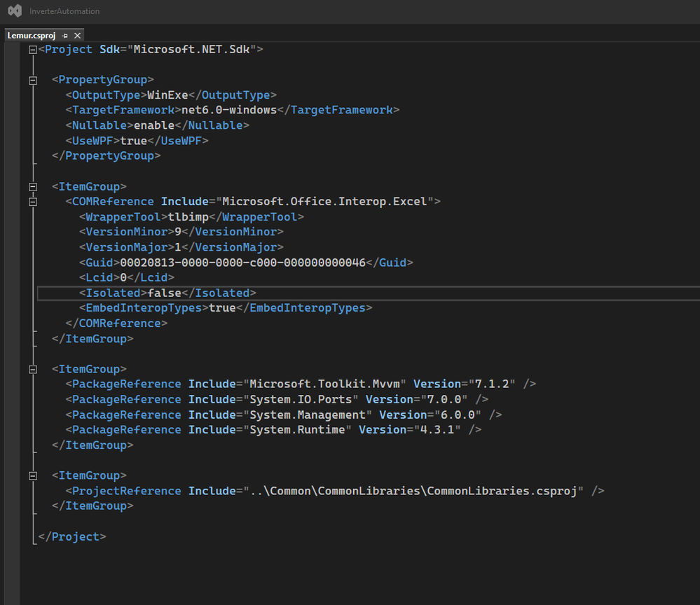Click the closing Project tag
The height and width of the screenshot is (605, 700).
pos(72,537)
